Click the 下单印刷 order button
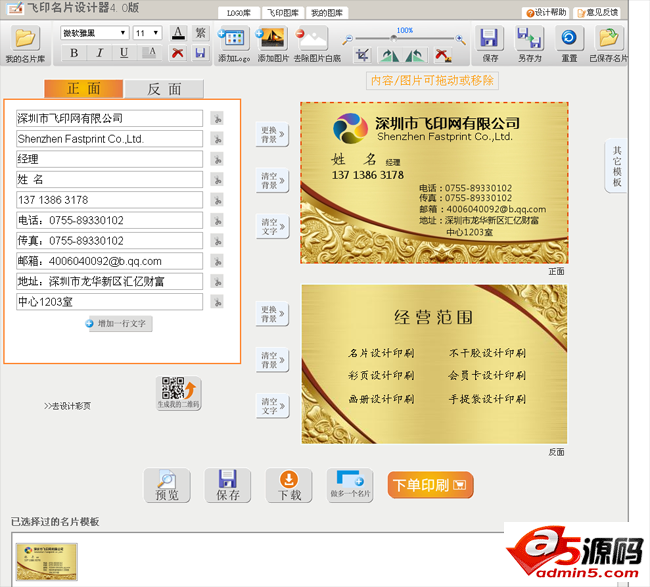 click(x=430, y=485)
